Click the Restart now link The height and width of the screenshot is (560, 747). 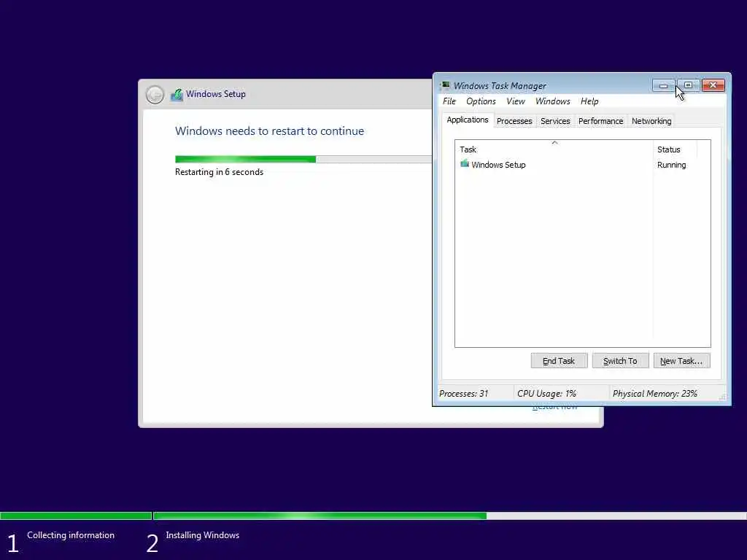click(x=555, y=408)
